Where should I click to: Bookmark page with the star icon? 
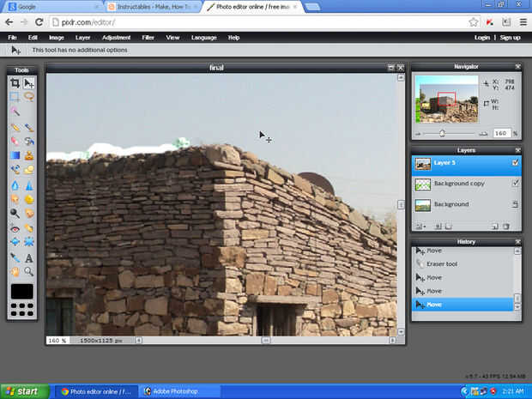click(474, 22)
